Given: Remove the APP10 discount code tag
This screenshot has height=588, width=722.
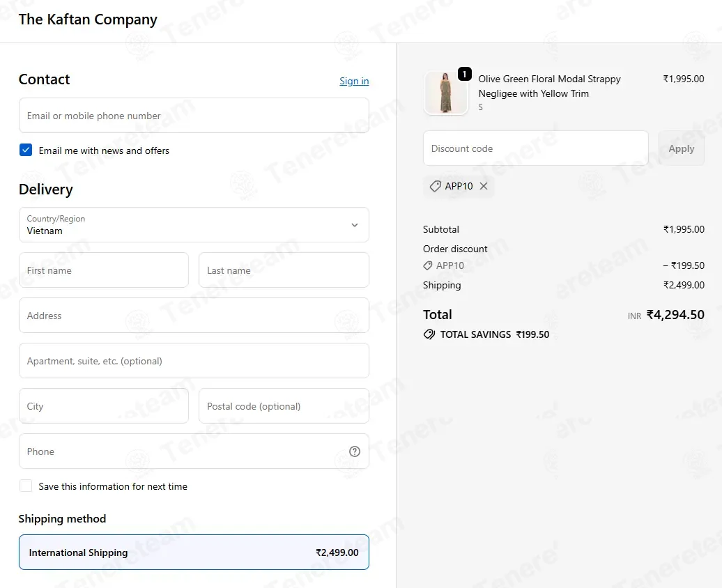Looking at the screenshot, I should click(x=484, y=186).
